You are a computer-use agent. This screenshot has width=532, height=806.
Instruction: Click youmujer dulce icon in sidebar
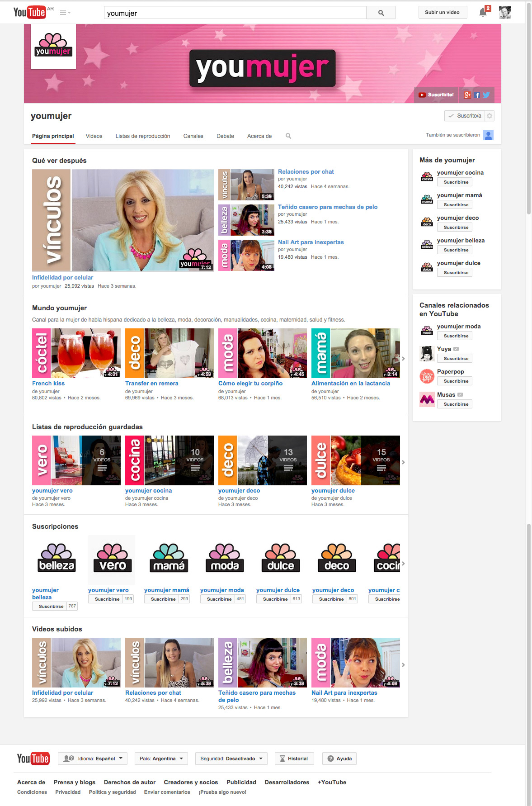pyautogui.click(x=427, y=267)
